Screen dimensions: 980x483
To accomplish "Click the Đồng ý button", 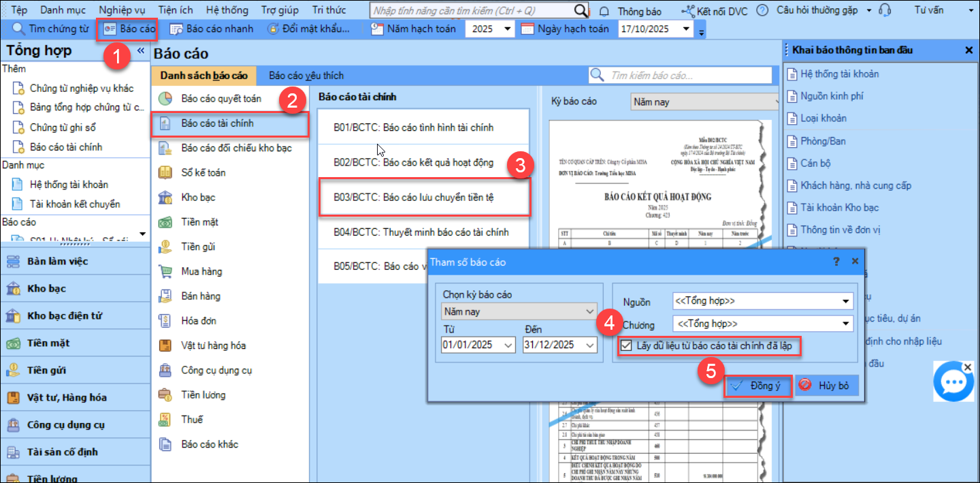I will pos(758,386).
